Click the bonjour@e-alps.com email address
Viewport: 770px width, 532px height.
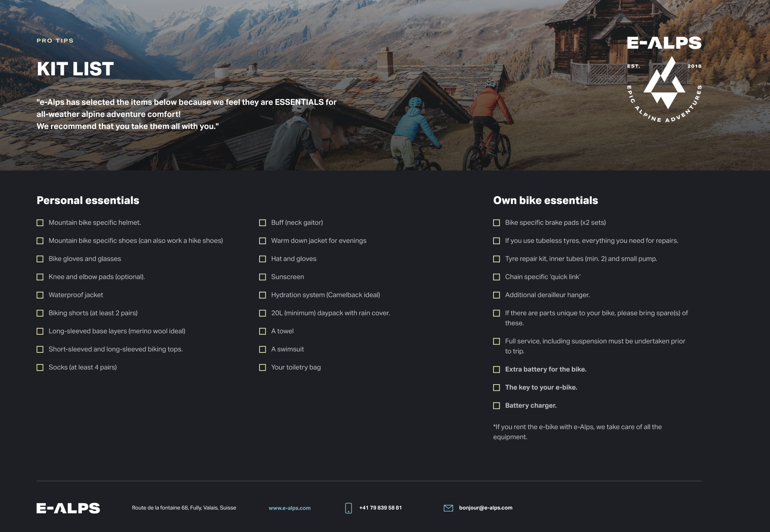coord(486,508)
